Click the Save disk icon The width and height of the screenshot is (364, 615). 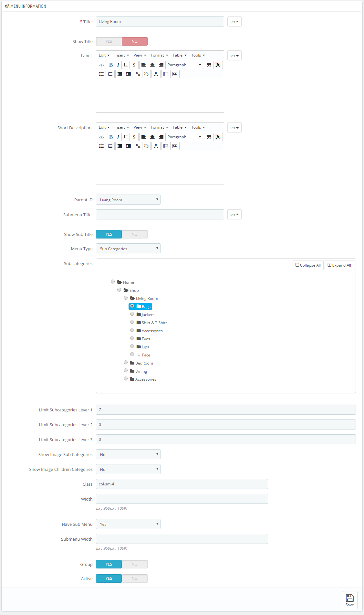tap(350, 600)
